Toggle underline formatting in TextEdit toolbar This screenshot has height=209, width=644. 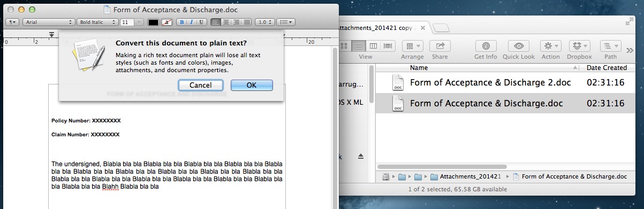(x=201, y=22)
